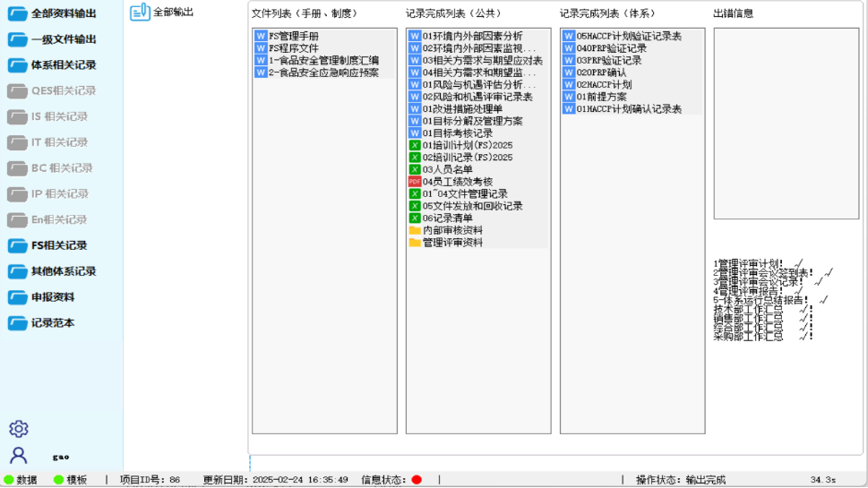
Task: Click header 记录完成列表（公共）
Action: pyautogui.click(x=455, y=13)
